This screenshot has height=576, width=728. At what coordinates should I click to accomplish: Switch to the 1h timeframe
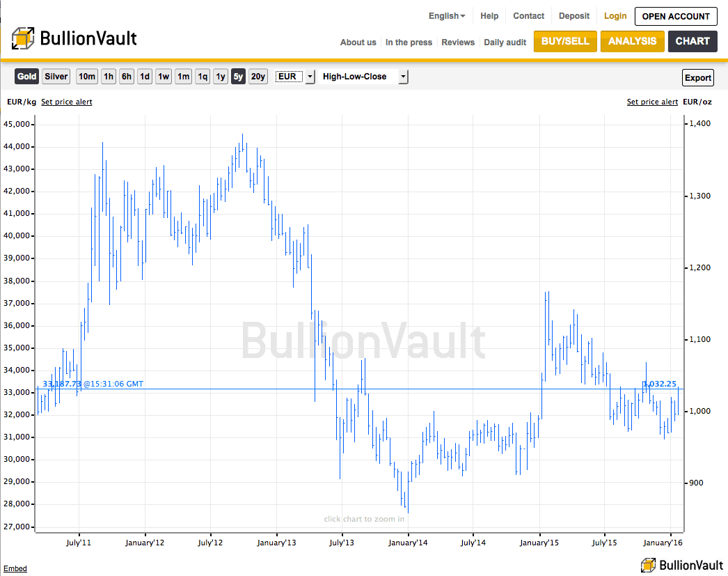tap(109, 77)
